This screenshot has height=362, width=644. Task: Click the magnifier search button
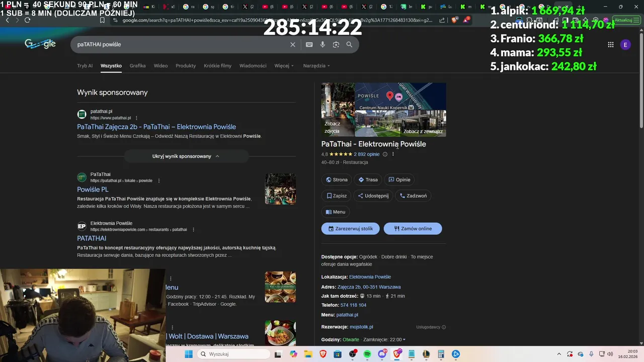pyautogui.click(x=349, y=44)
